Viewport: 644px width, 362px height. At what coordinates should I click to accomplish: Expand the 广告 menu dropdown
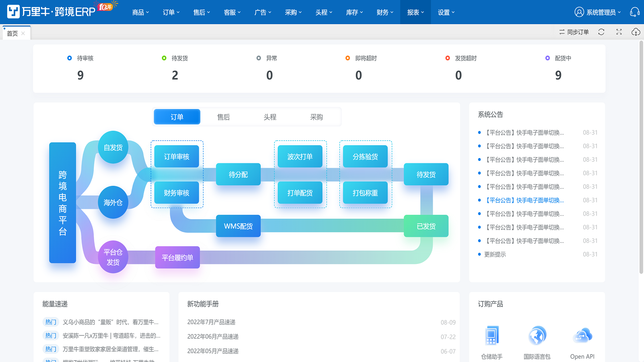[x=263, y=12]
